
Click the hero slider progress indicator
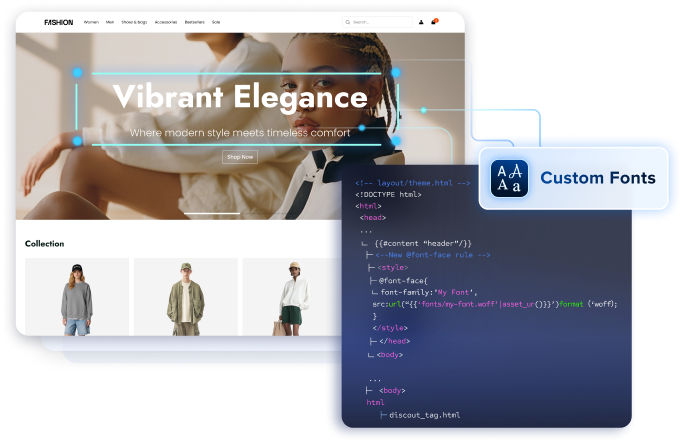tap(214, 213)
